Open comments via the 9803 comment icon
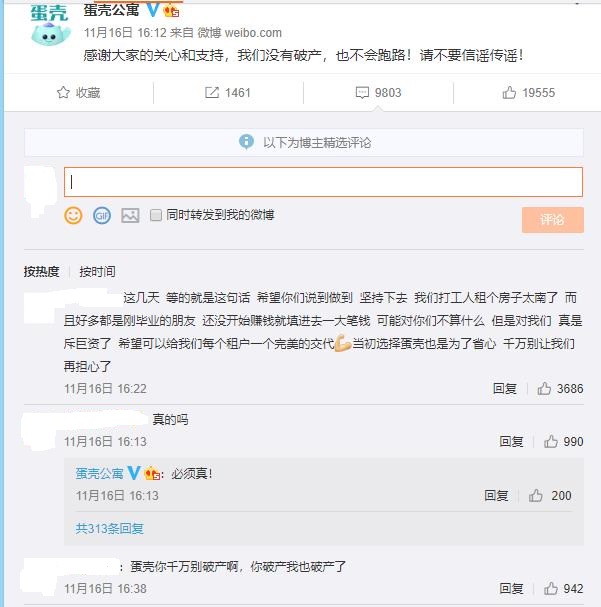Image resolution: width=601 pixels, height=607 pixels. [x=362, y=93]
